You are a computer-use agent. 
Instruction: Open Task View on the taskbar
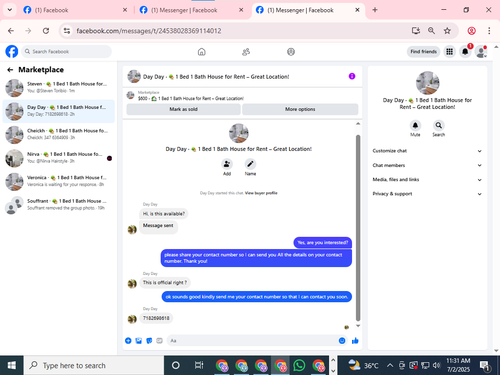[x=199, y=366]
